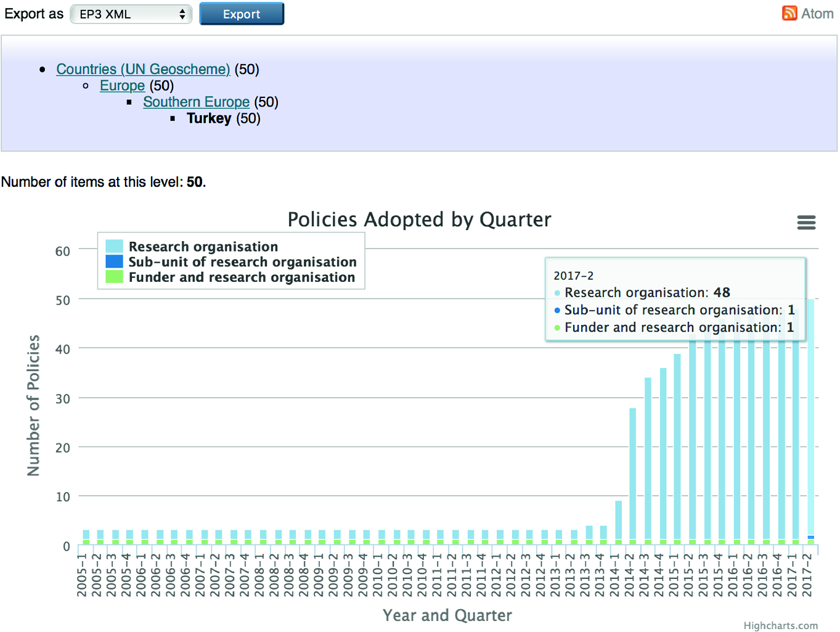Click green Funder legend swatch
840x632 pixels.
(x=114, y=277)
